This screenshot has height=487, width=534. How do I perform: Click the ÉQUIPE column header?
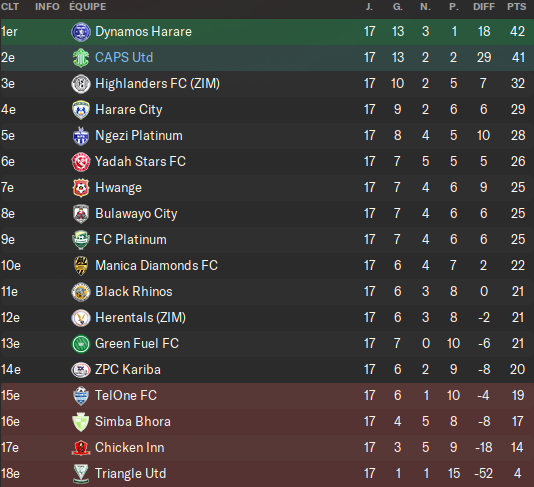click(88, 6)
